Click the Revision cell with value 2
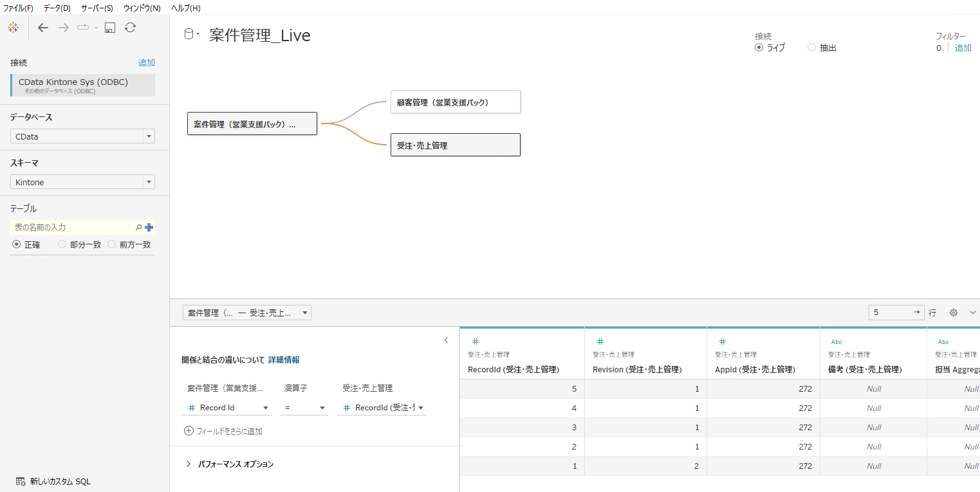980x492 pixels. click(x=645, y=466)
